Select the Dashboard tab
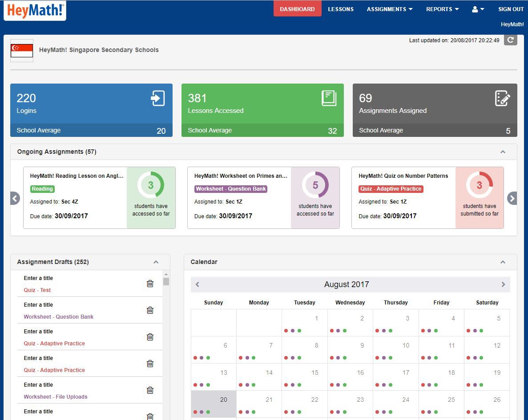 pyautogui.click(x=297, y=9)
